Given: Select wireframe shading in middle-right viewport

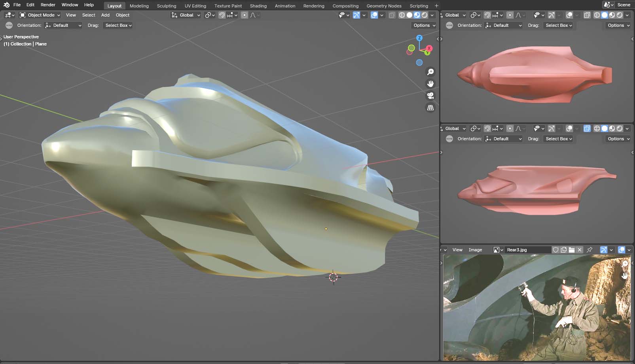Looking at the screenshot, I should (597, 128).
